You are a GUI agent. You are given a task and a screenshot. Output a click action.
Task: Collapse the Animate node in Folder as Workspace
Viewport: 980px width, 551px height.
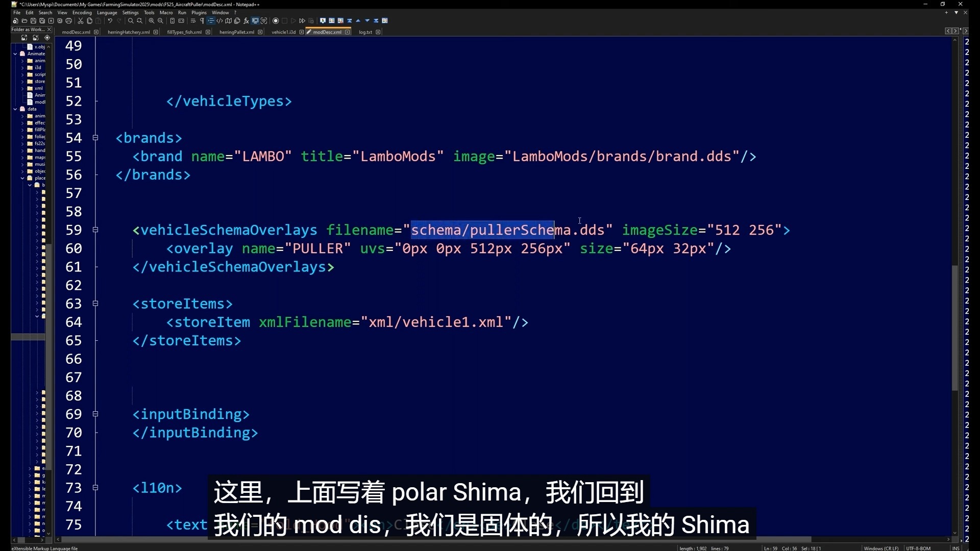click(x=15, y=54)
